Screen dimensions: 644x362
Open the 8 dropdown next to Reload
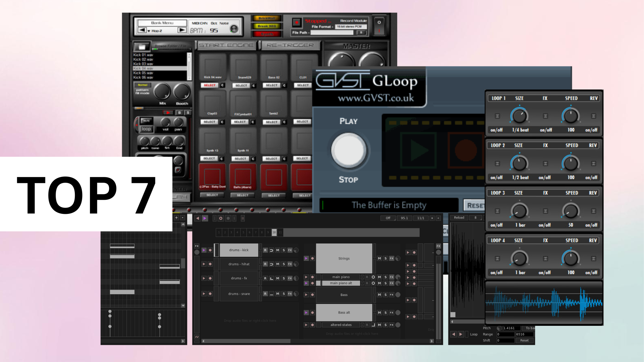click(476, 218)
